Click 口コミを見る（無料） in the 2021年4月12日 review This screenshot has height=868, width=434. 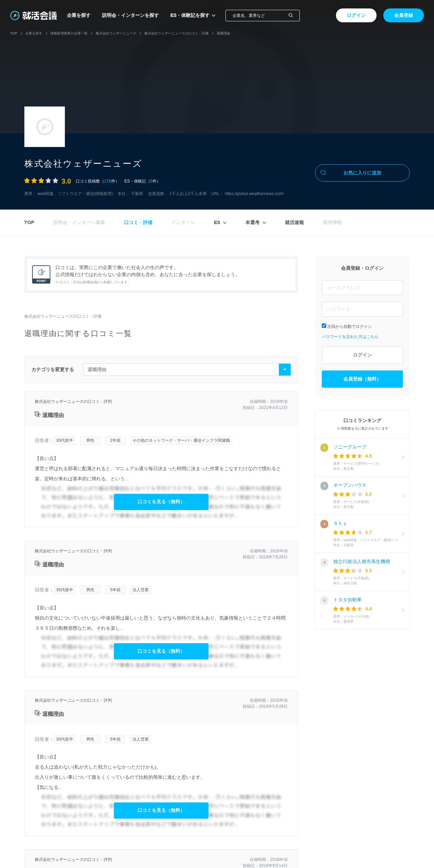pyautogui.click(x=161, y=502)
